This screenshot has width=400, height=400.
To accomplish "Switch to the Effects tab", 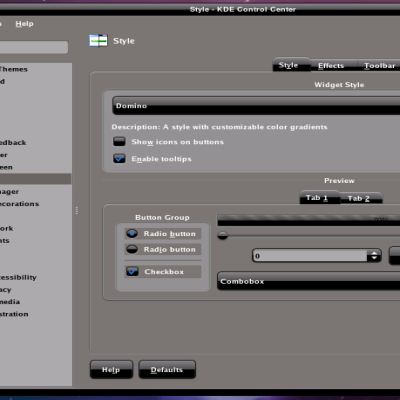I will tap(333, 66).
